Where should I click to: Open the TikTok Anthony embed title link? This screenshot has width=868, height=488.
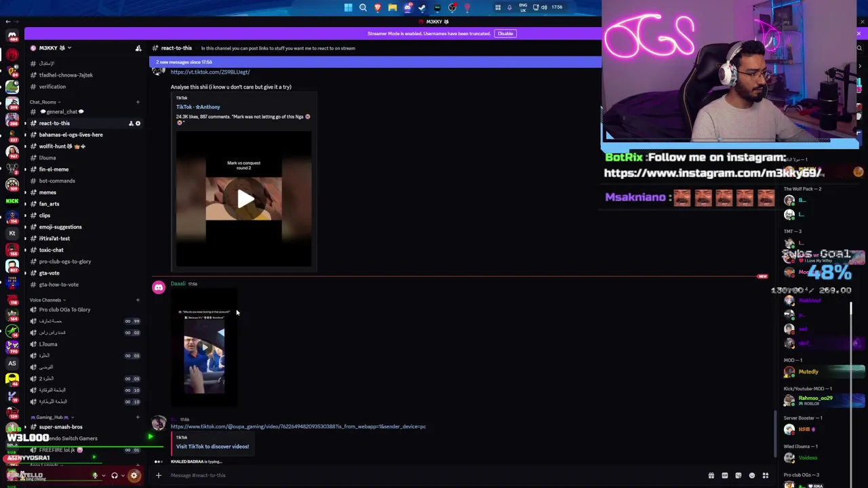click(198, 107)
